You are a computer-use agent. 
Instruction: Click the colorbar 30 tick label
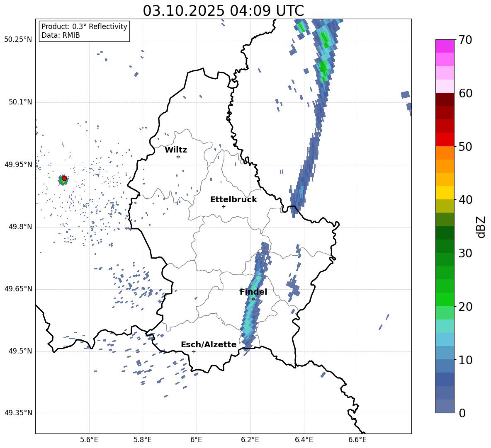(x=465, y=253)
